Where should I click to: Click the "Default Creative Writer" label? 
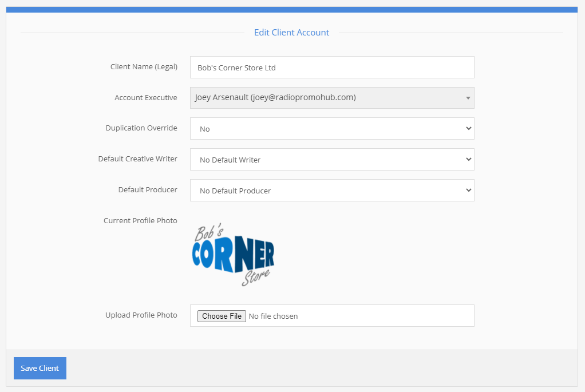coord(137,159)
